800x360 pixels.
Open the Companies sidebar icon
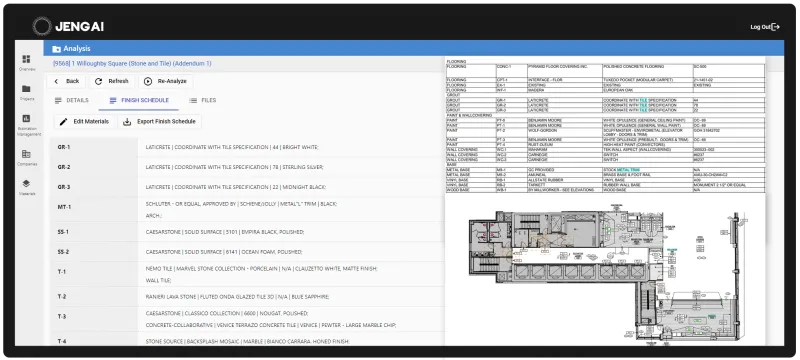click(x=27, y=153)
